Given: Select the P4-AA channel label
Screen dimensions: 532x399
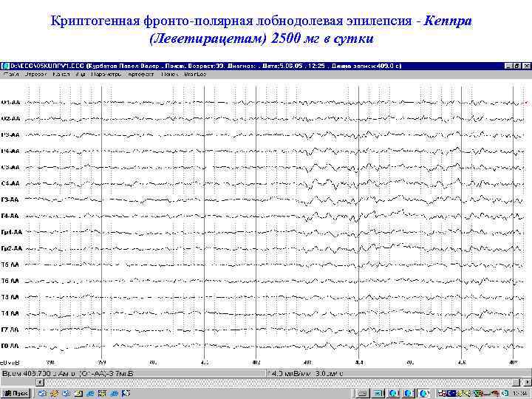Looking at the screenshot, I should tap(11, 151).
